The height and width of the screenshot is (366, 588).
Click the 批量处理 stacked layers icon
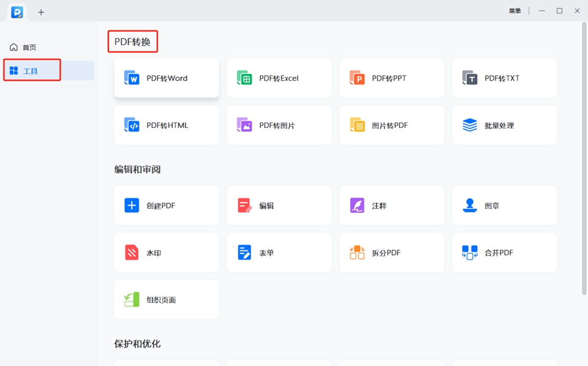[470, 125]
